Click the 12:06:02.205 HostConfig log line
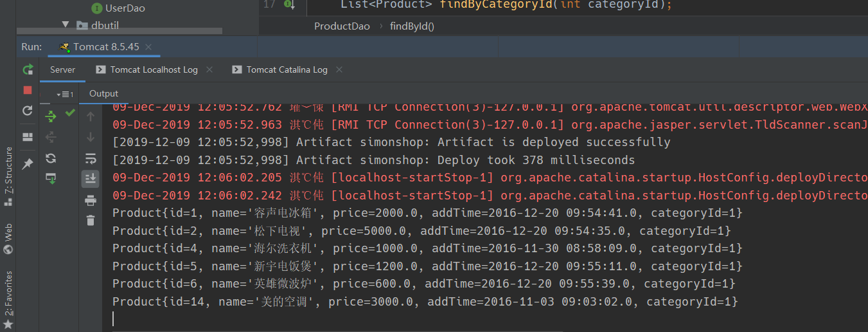The image size is (868, 332). 490,178
